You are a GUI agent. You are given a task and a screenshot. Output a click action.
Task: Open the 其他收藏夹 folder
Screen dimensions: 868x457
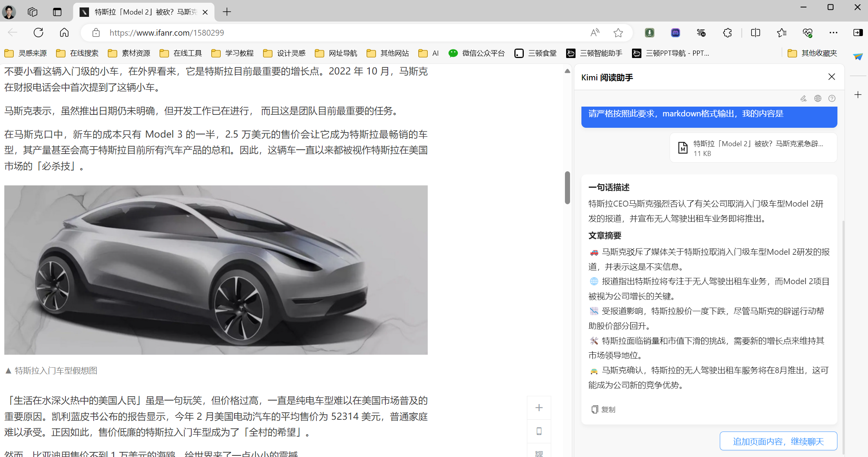pyautogui.click(x=812, y=53)
